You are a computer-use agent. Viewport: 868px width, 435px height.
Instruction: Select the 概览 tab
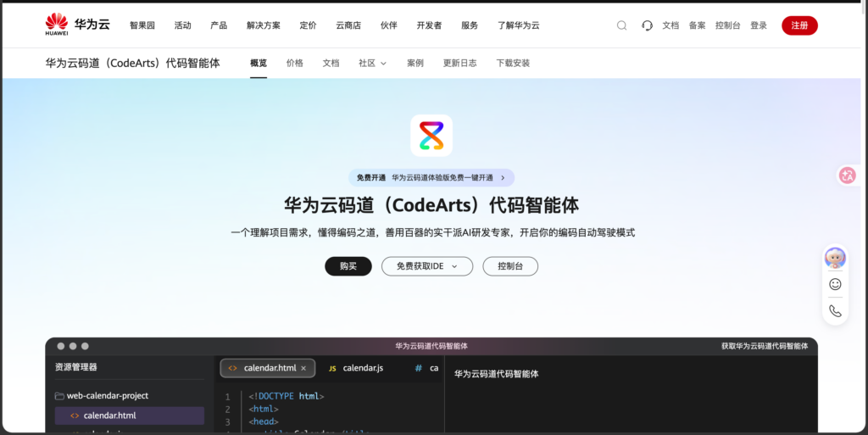pos(259,63)
